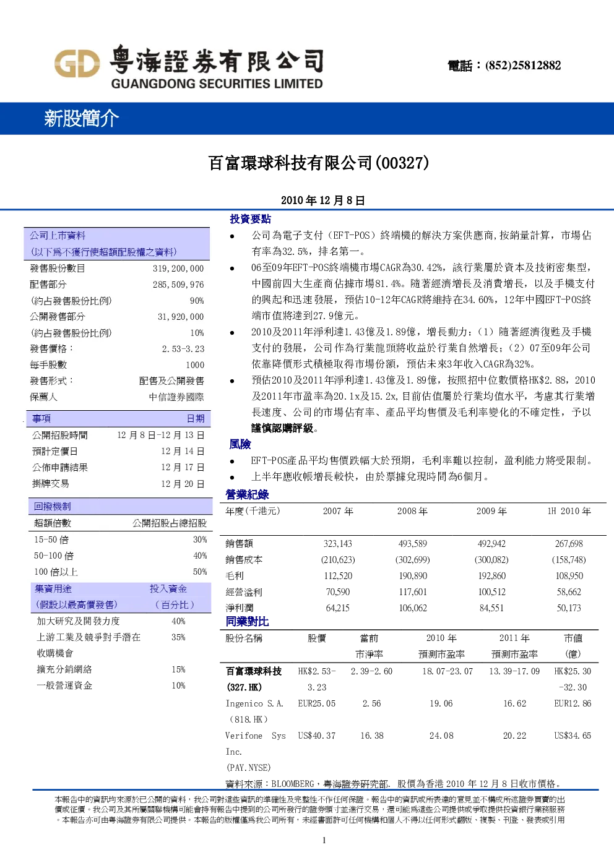Image resolution: width=614 pixels, height=868 pixels.
Task: Click the 預計定價日 date 12月14日
Action: (183, 451)
